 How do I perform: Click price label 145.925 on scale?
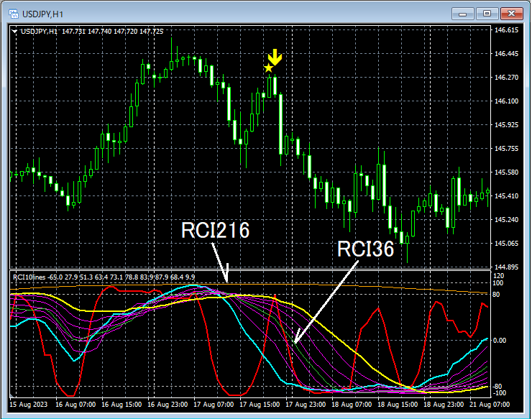click(506, 125)
